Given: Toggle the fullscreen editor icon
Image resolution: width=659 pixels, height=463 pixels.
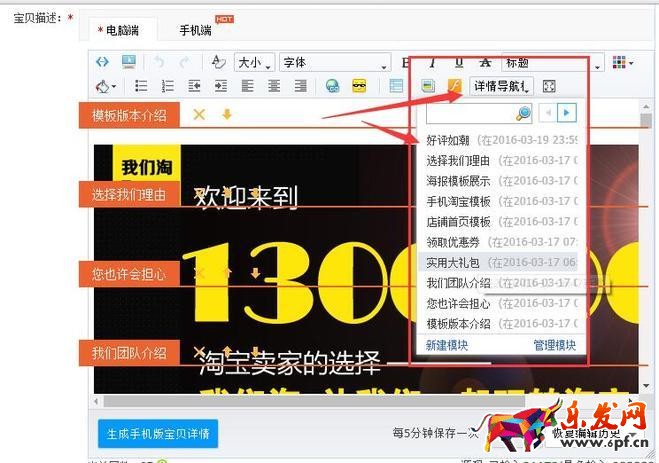Looking at the screenshot, I should 549,86.
